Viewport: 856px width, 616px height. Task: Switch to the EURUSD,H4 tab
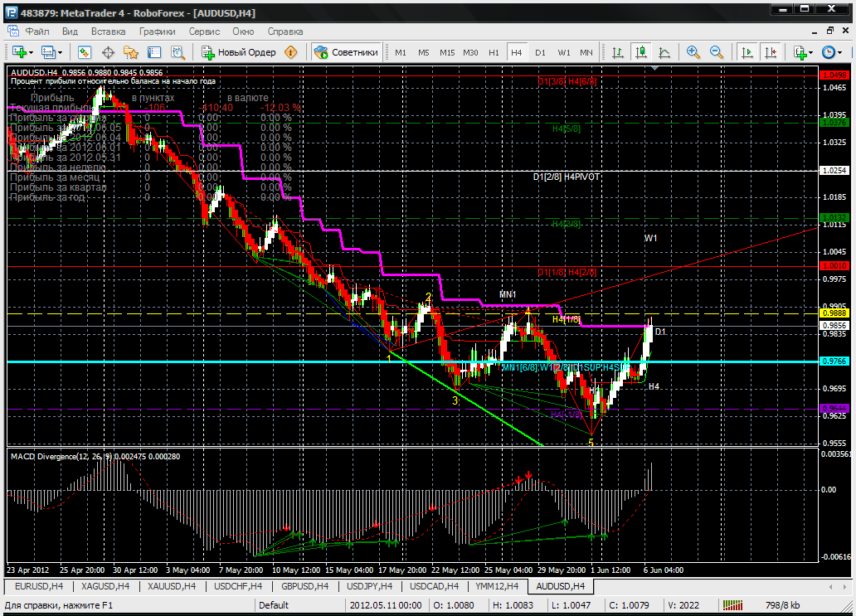click(39, 586)
